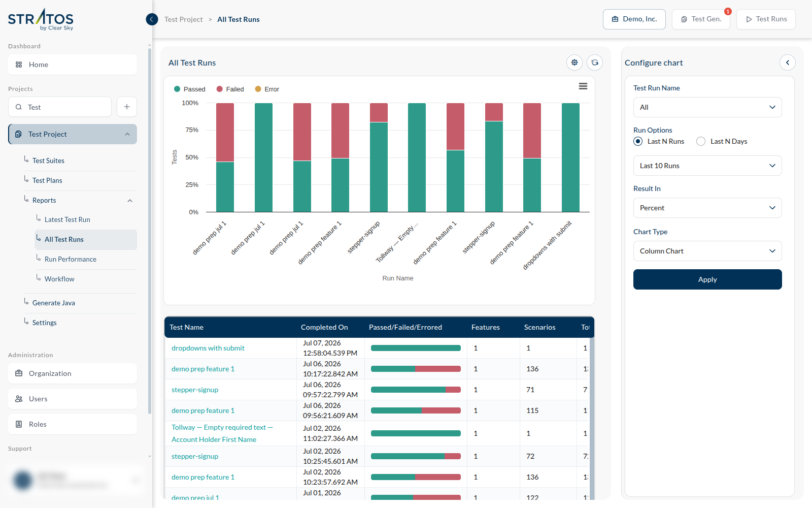
Task: Open the Jul 06 stepper-signup run link
Action: click(195, 390)
